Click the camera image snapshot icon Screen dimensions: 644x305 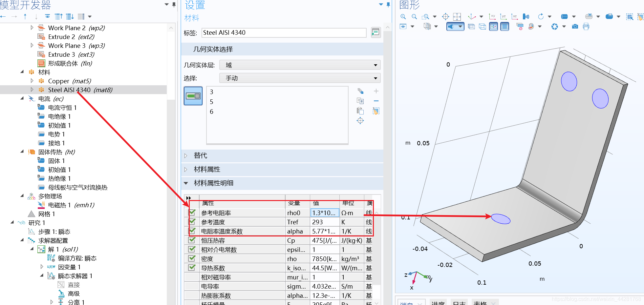coord(575,27)
